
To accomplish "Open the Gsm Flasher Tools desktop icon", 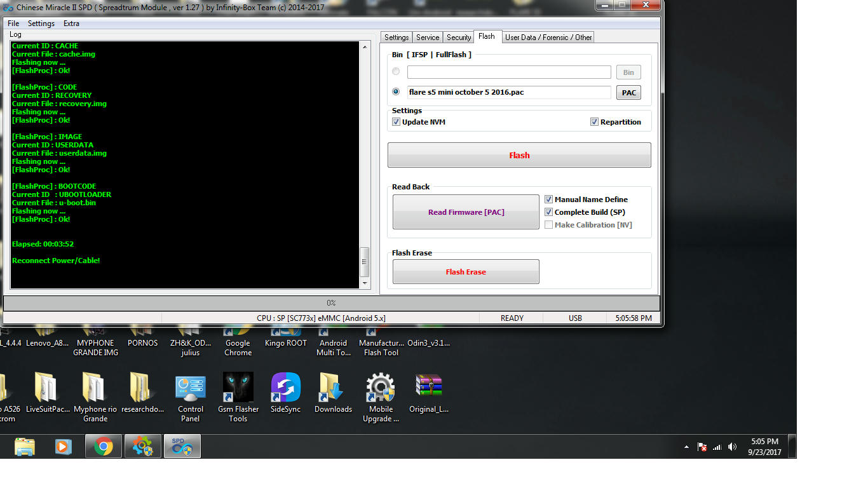I will [238, 389].
